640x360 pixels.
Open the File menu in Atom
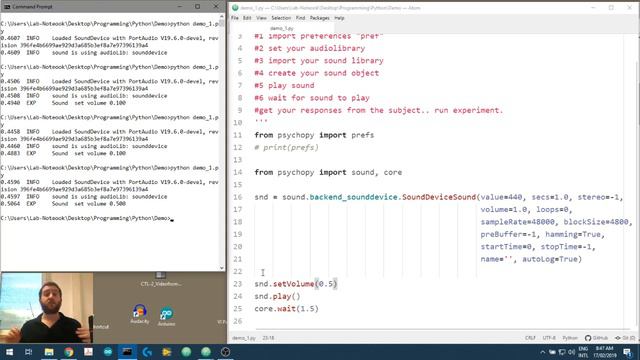[x=235, y=18]
